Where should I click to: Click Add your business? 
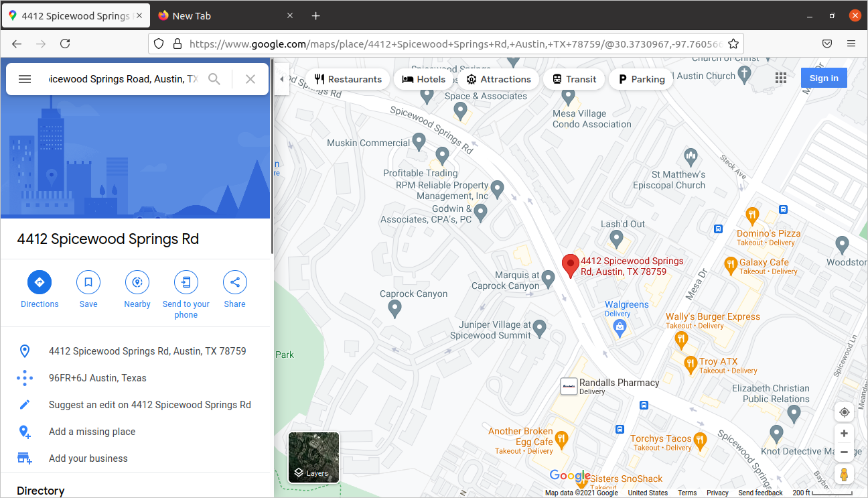(136, 458)
